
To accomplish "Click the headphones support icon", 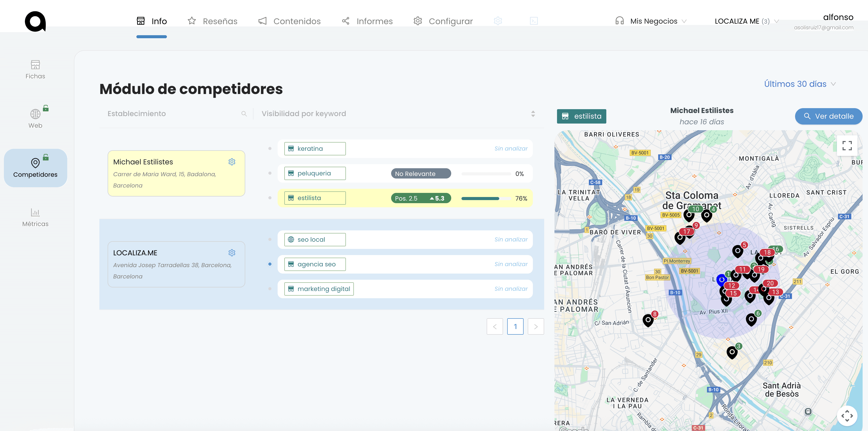I will [x=619, y=21].
